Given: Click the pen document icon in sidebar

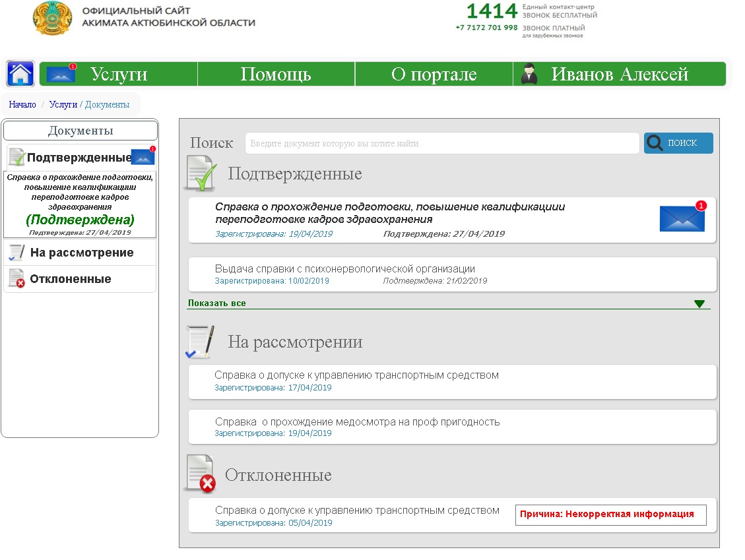Looking at the screenshot, I should click(x=16, y=252).
